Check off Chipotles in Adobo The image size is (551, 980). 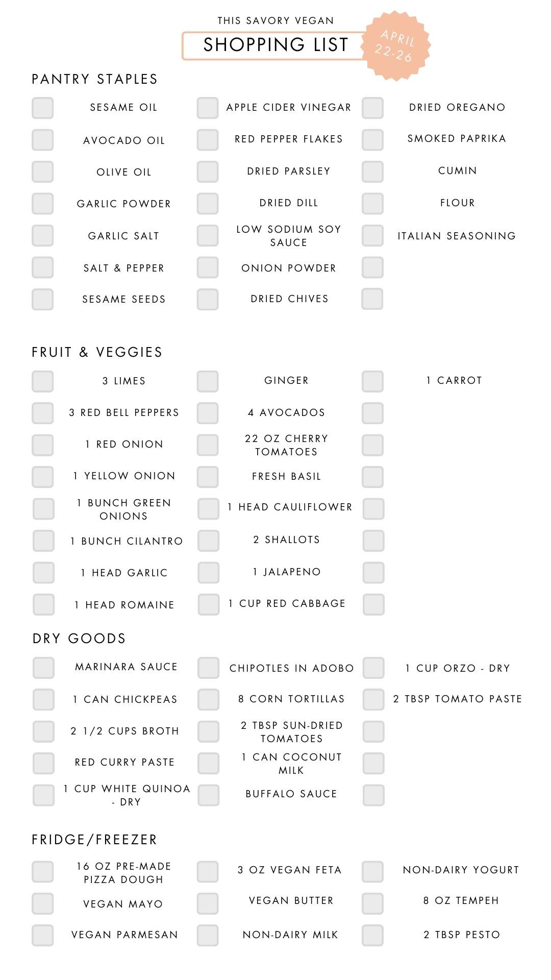[209, 668]
